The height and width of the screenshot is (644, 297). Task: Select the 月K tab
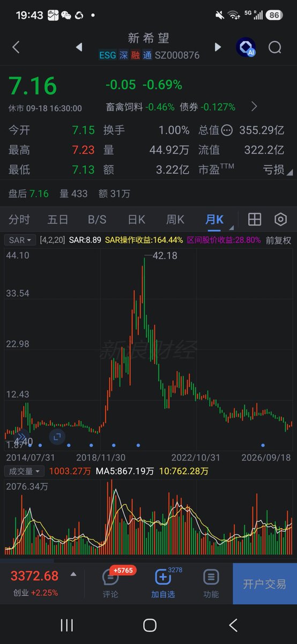(214, 219)
